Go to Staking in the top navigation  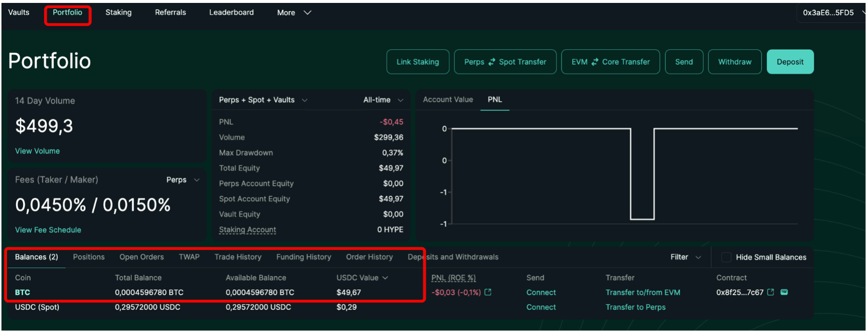(x=118, y=12)
